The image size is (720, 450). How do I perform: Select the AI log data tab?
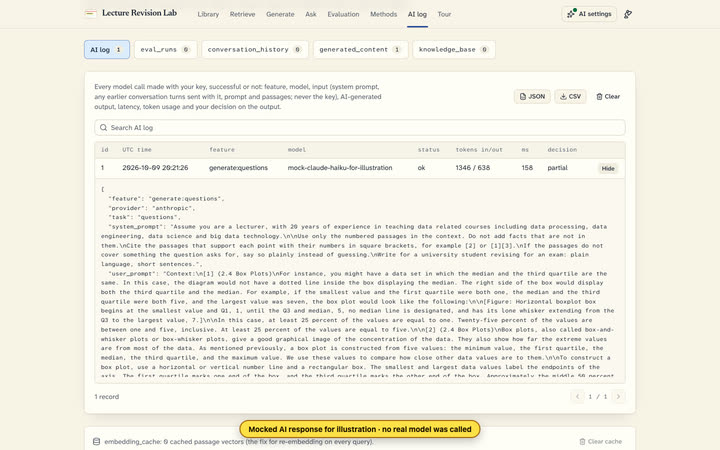pos(107,50)
